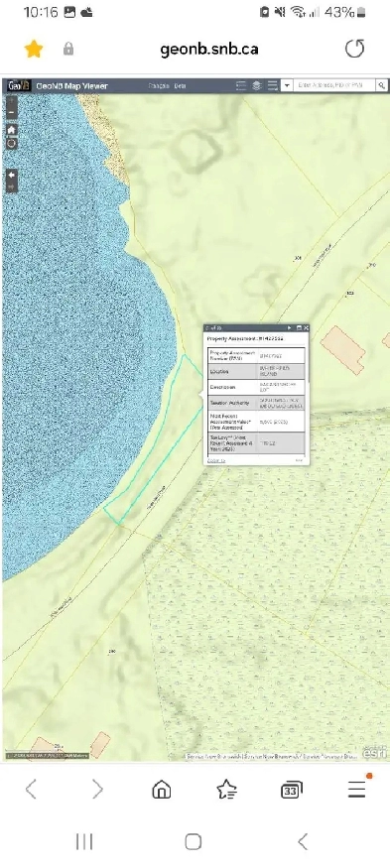Show next feature in popup
Screen dimensions: 390x868
pos(289,328)
